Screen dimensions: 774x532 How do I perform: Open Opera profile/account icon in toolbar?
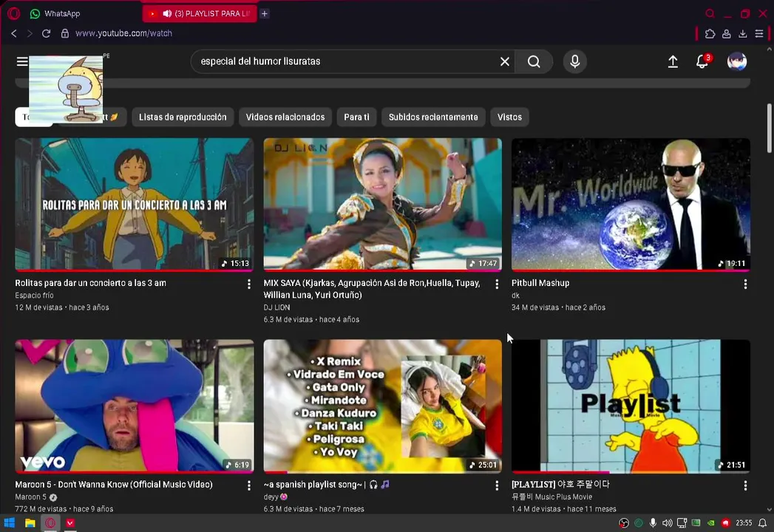pyautogui.click(x=726, y=33)
